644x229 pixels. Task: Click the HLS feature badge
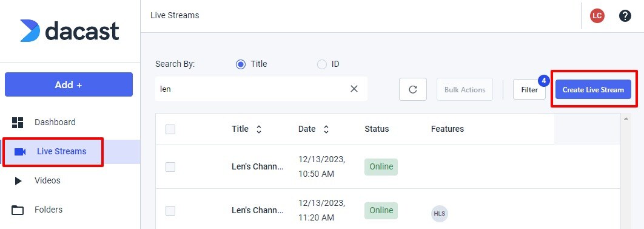(x=440, y=214)
